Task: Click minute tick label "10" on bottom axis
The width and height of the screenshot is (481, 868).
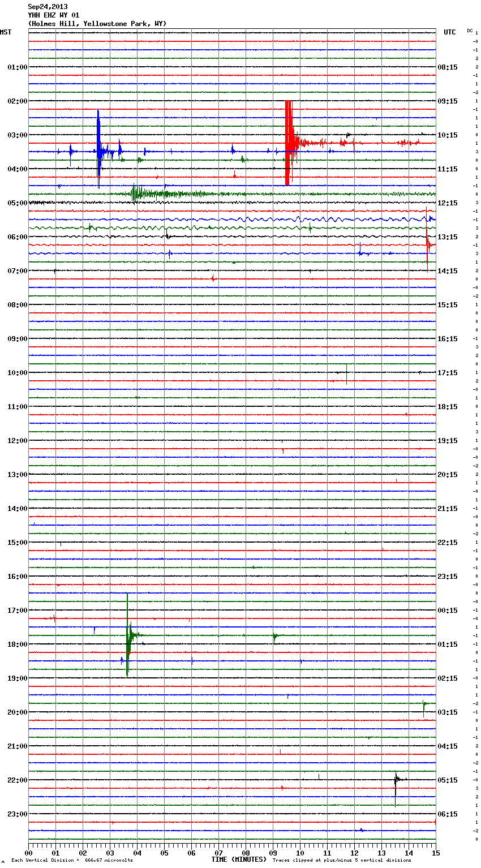Action: [300, 853]
